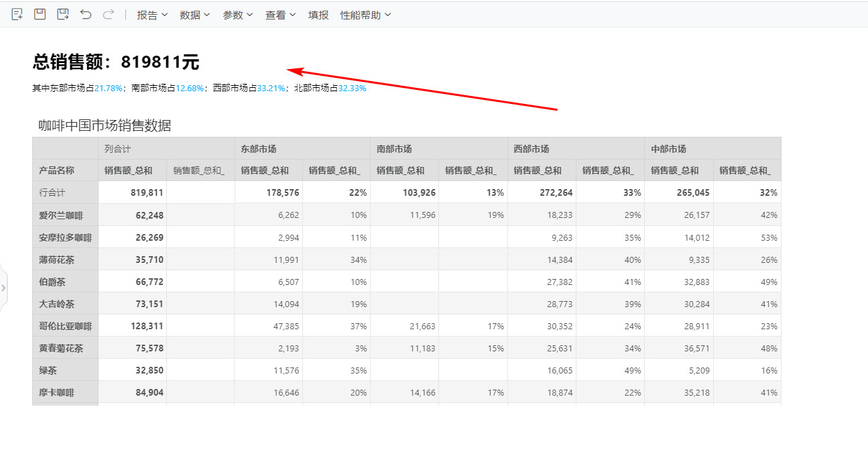Select the 中部市场 column header

coord(712,149)
